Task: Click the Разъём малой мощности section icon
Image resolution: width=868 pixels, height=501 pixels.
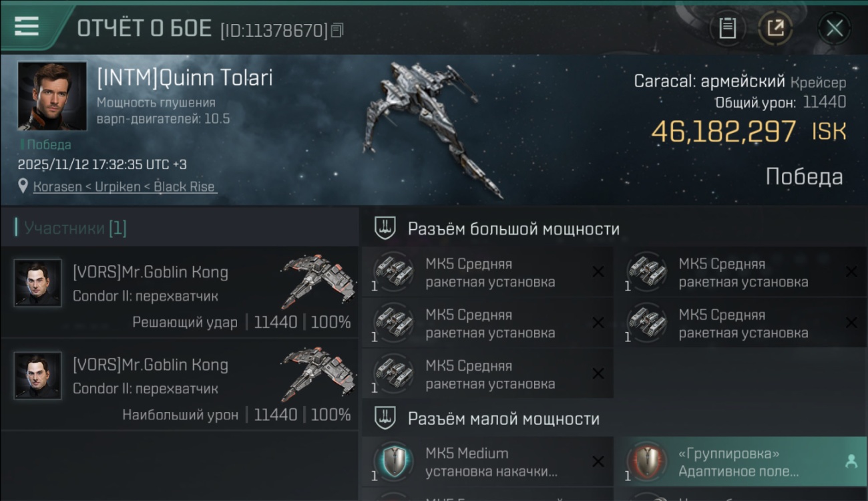Action: [x=385, y=418]
